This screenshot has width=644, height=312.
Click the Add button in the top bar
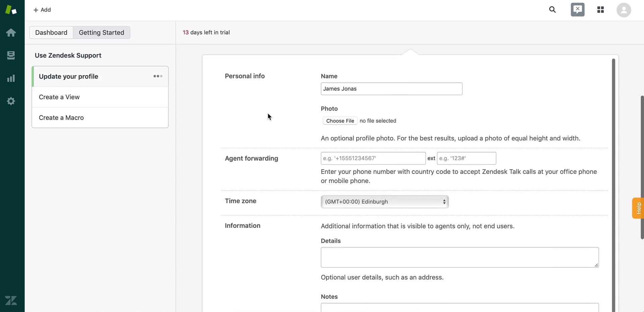coord(42,10)
